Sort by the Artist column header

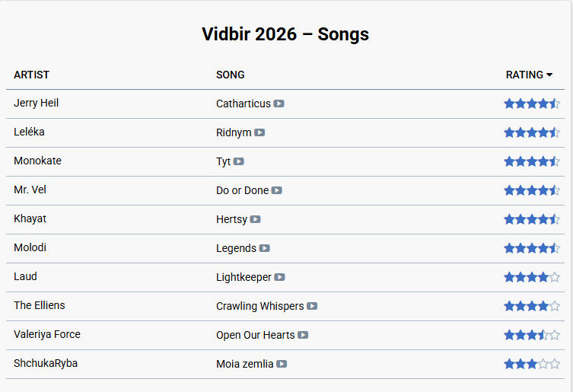coord(31,75)
